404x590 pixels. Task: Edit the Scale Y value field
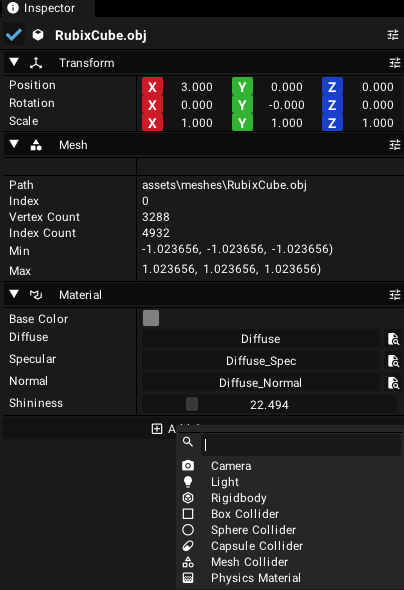pyautogui.click(x=287, y=123)
